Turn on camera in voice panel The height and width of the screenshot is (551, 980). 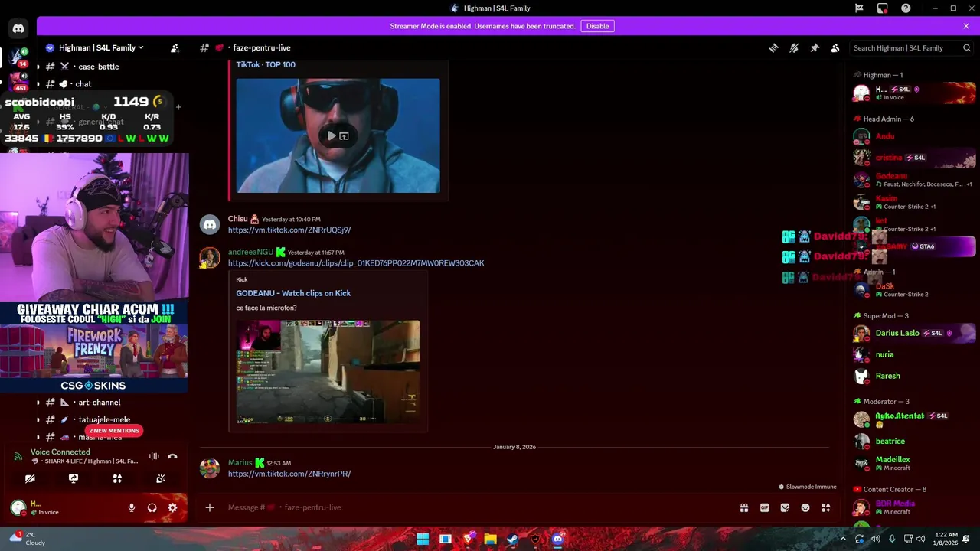(30, 478)
